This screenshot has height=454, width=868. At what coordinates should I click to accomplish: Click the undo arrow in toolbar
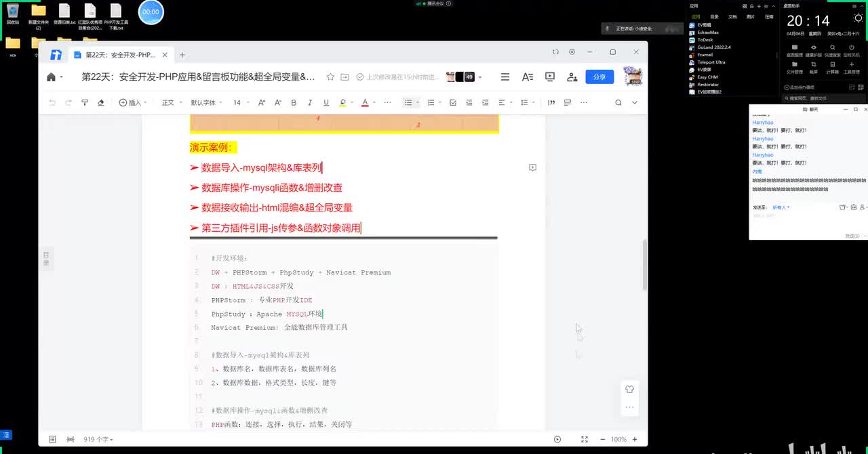coord(52,102)
